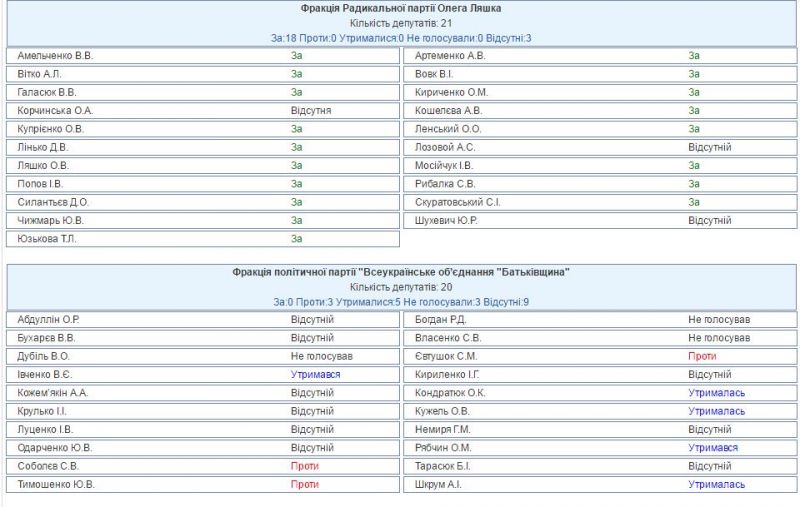
Task: Select the "Проти" vote of Євтушок С.М.
Action: click(x=702, y=356)
